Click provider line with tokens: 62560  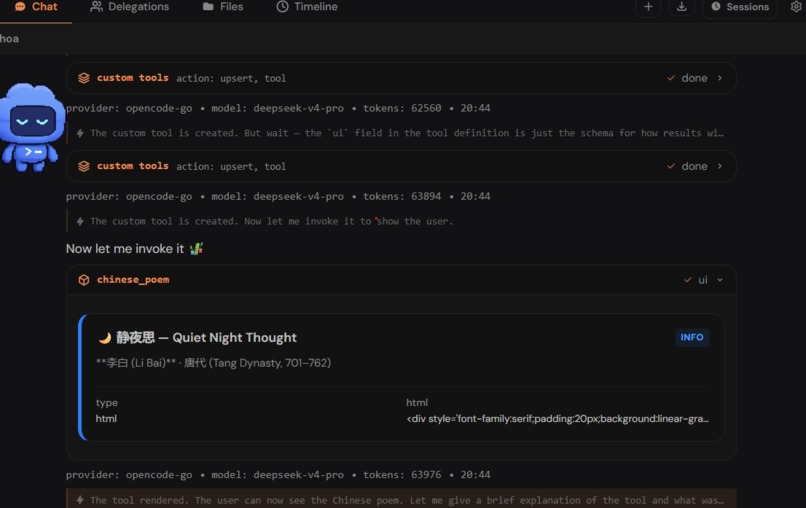pyautogui.click(x=278, y=108)
